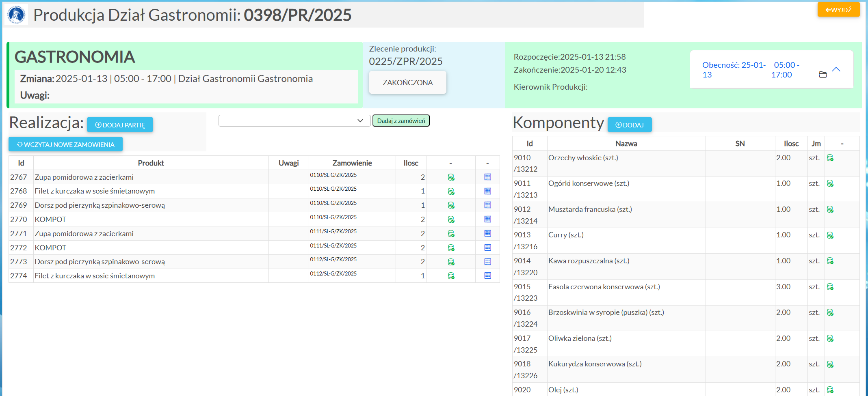Open blue list icon for row 2772

coord(487,247)
